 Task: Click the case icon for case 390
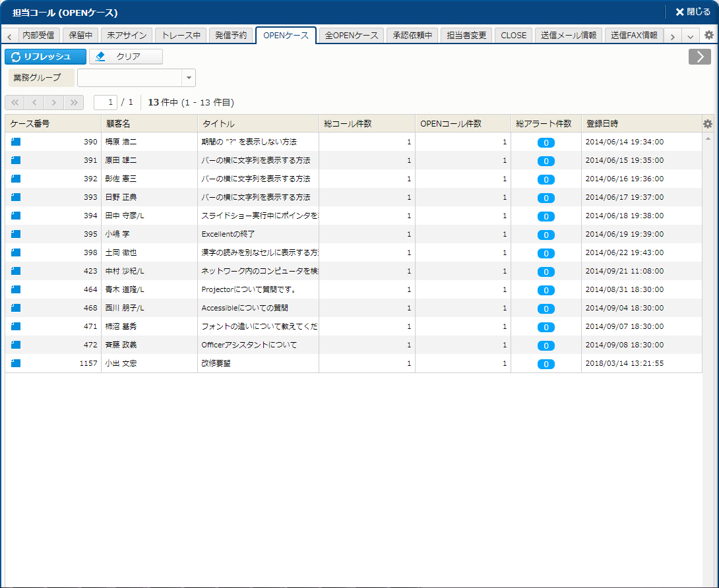16,142
